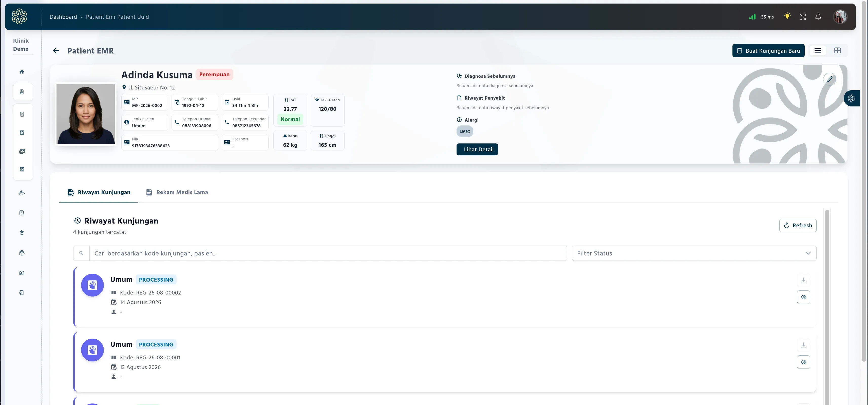
Task: Click the patient name Adinda Kusuma
Action: [157, 75]
